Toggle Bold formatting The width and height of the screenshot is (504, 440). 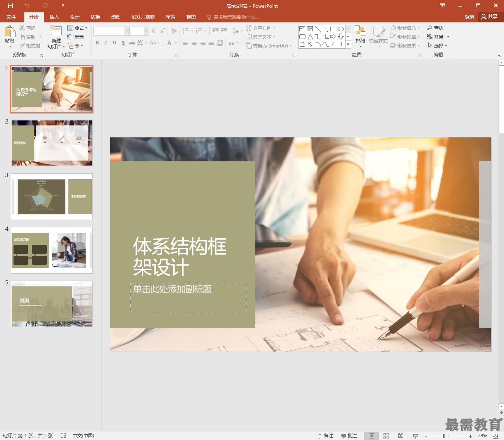tap(97, 43)
